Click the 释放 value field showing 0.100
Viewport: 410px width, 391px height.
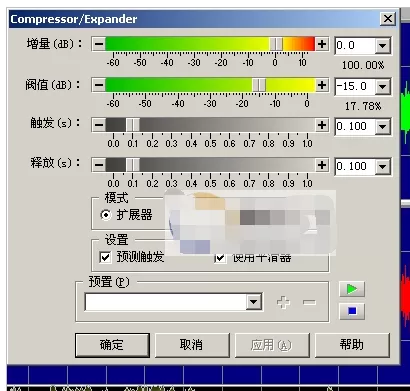click(355, 166)
